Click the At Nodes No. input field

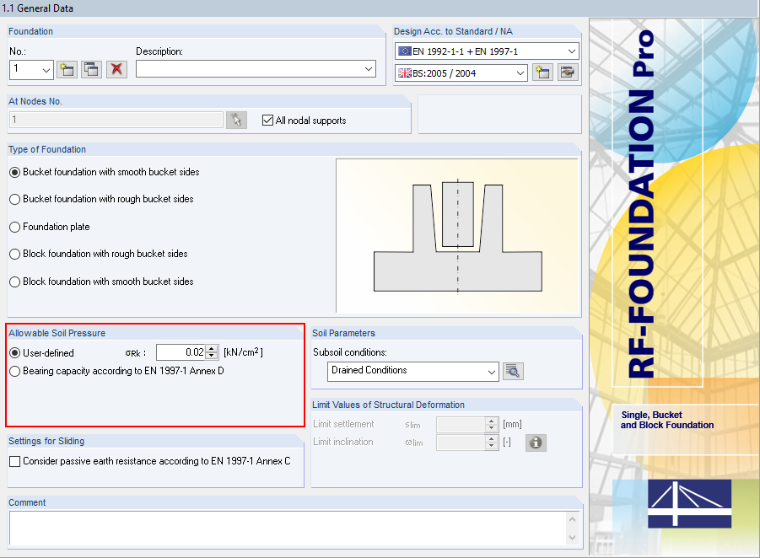[116, 120]
